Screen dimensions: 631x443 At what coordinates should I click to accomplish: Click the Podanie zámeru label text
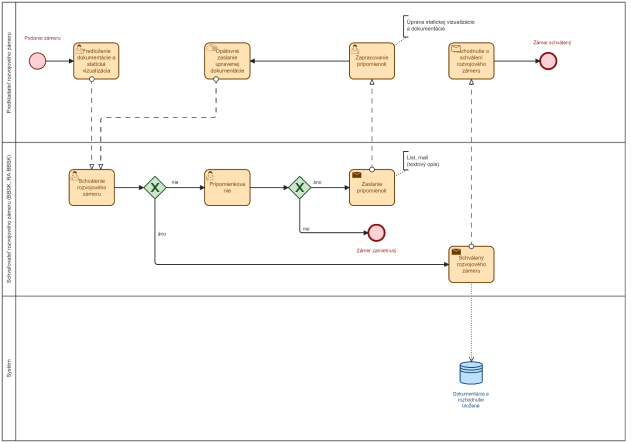(x=43, y=38)
